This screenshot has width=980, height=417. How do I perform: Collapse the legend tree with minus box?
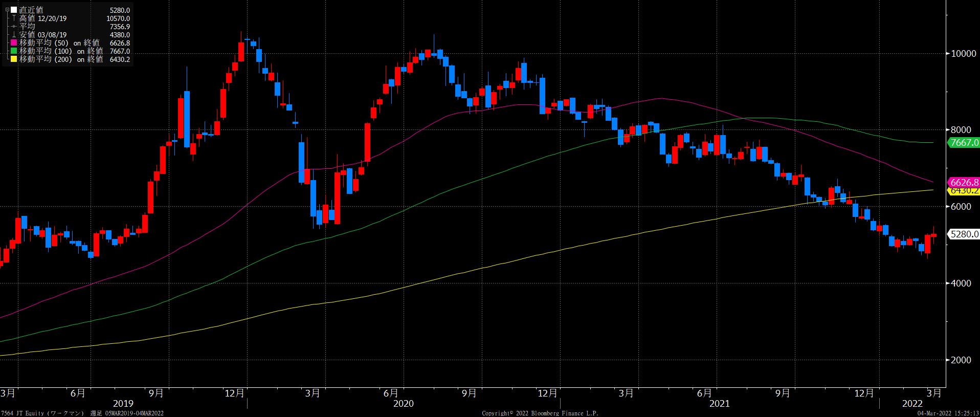pyautogui.click(x=7, y=10)
